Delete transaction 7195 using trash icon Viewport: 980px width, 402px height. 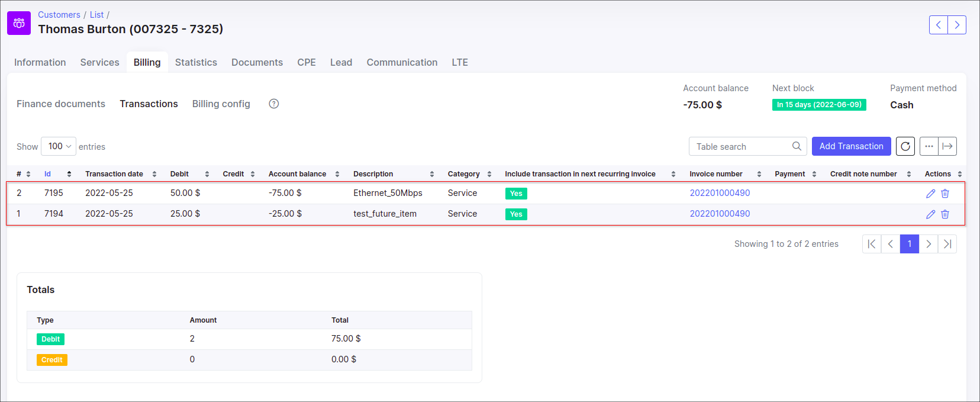[945, 194]
